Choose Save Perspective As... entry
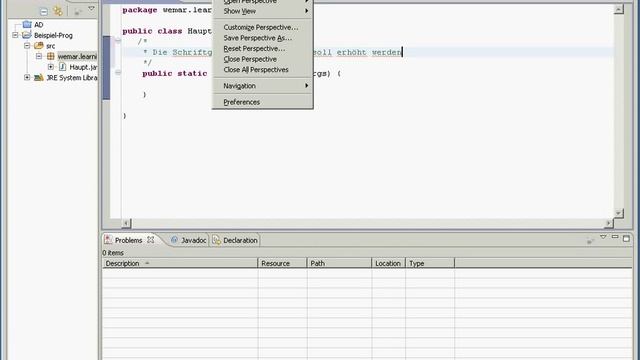This screenshot has width=640, height=360. pos(262,38)
